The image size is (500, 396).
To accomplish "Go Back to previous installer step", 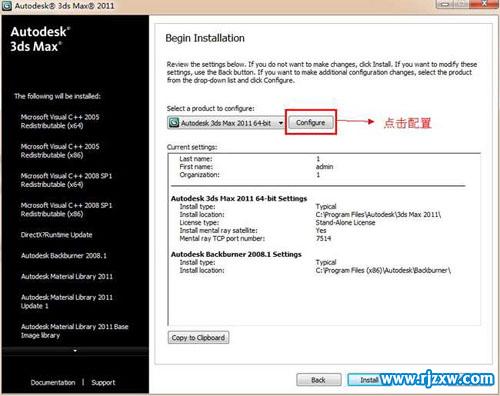I will point(319,380).
